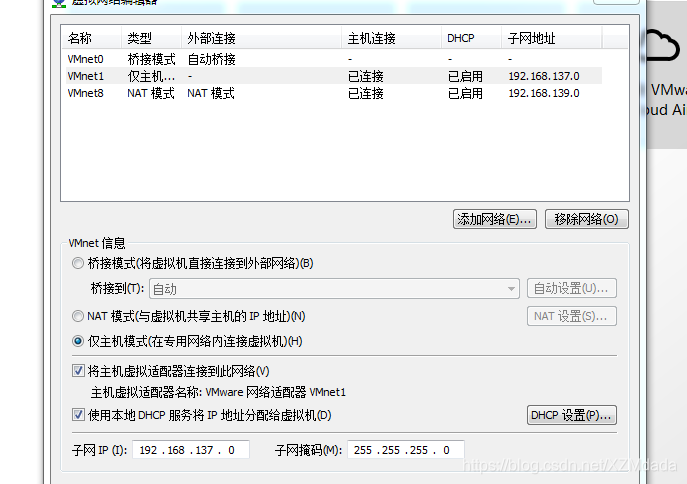Screen dimensions: 687x484
Task: Toggle 将主机虚拟适配器连接到此网络 checkbox
Action: coord(78,371)
